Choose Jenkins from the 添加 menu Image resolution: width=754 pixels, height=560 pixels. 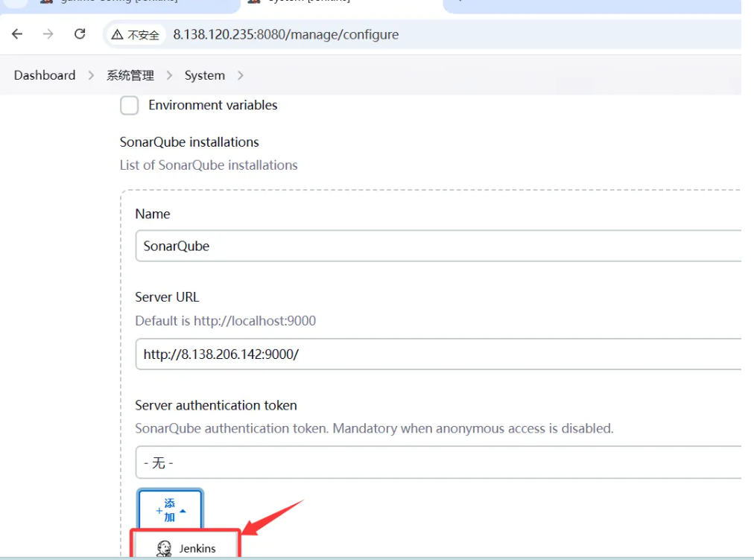click(x=186, y=547)
